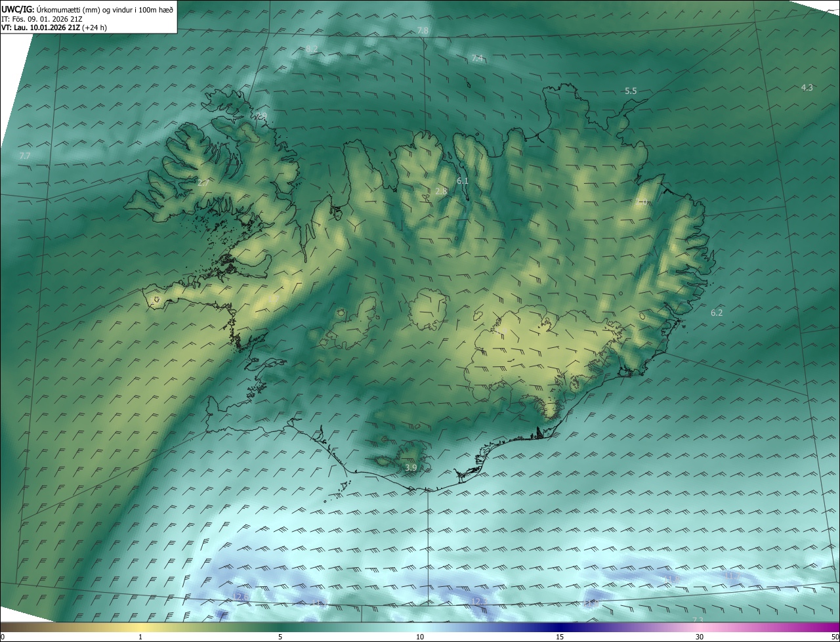Screen dimensions: 840x642
Task: Click the 7.8 value label on the map
Action: point(423,31)
